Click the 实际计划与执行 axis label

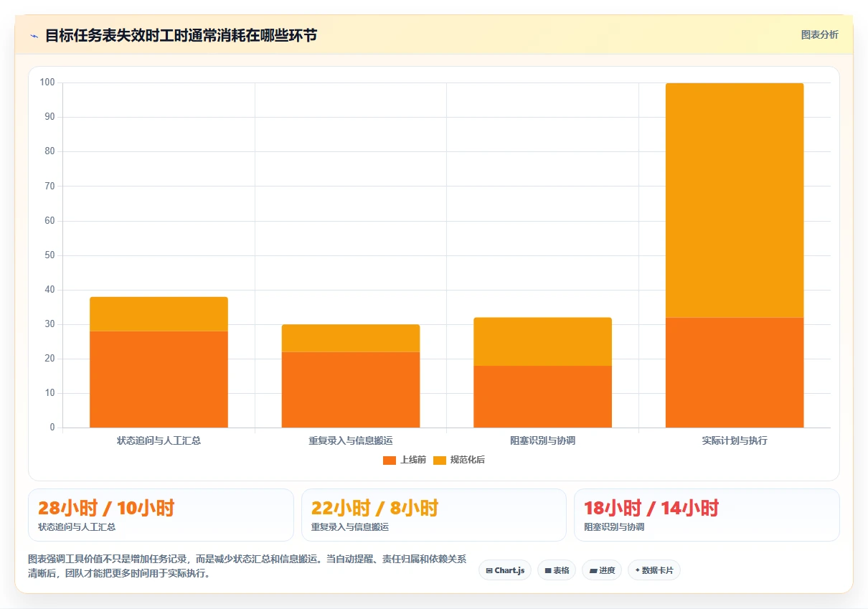(x=735, y=440)
